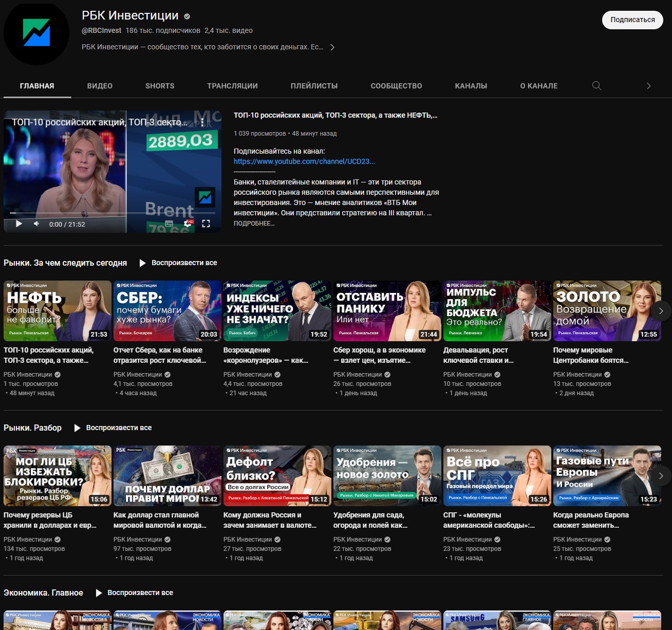
Task: Enter fullscreen mode on featured video
Action: 206,224
